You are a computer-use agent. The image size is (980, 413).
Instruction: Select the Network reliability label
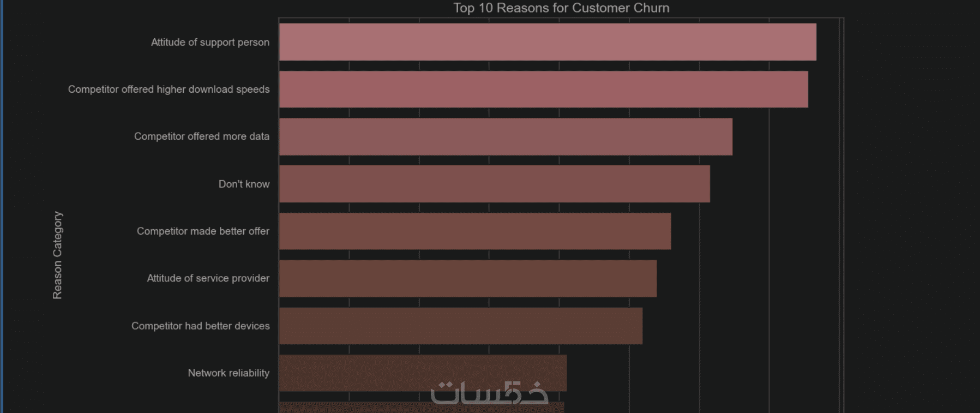pos(229,373)
